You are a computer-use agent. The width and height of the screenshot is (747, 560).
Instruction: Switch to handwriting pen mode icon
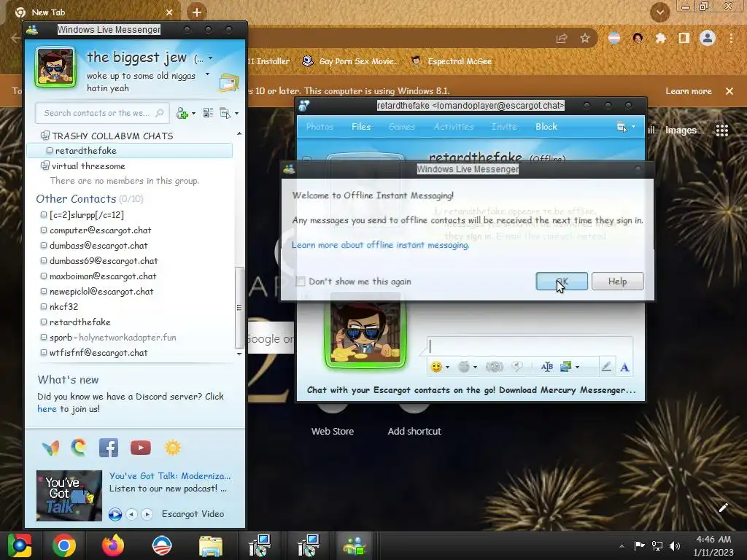coord(606,367)
